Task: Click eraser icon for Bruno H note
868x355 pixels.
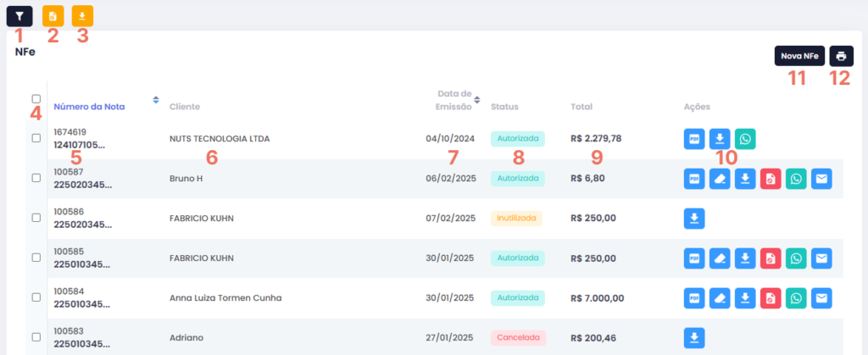Action: 720,178
